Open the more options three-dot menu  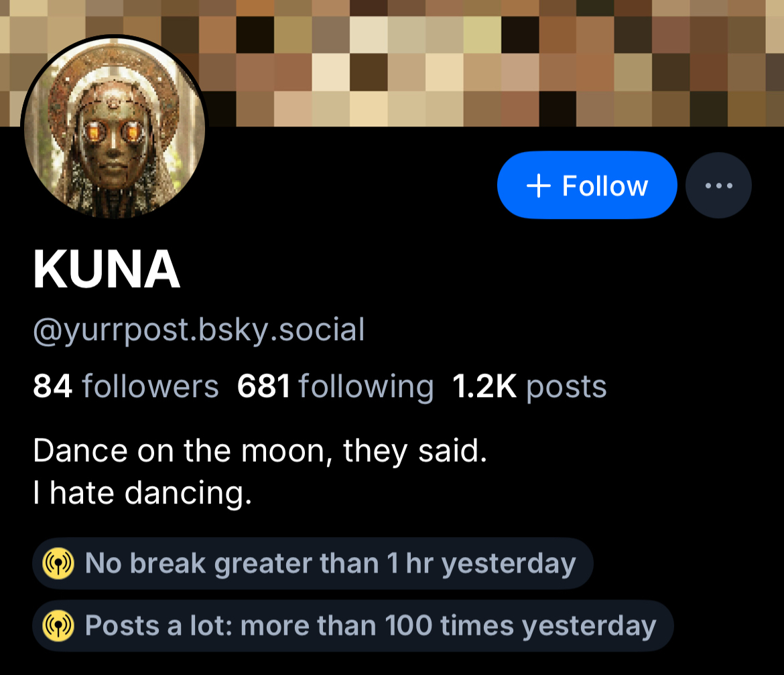(719, 185)
